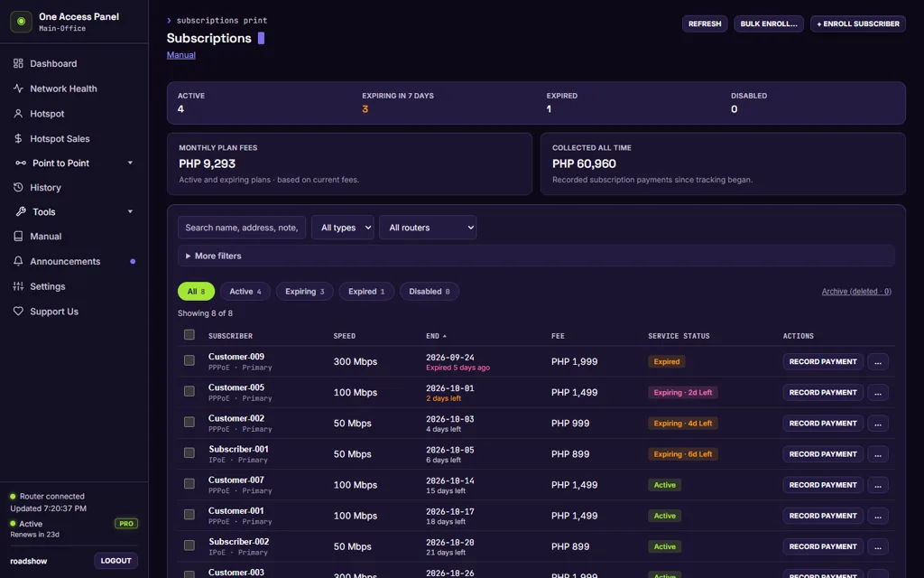Open the Manual link under Subscriptions
Screen dimensions: 924x578
pos(180,55)
